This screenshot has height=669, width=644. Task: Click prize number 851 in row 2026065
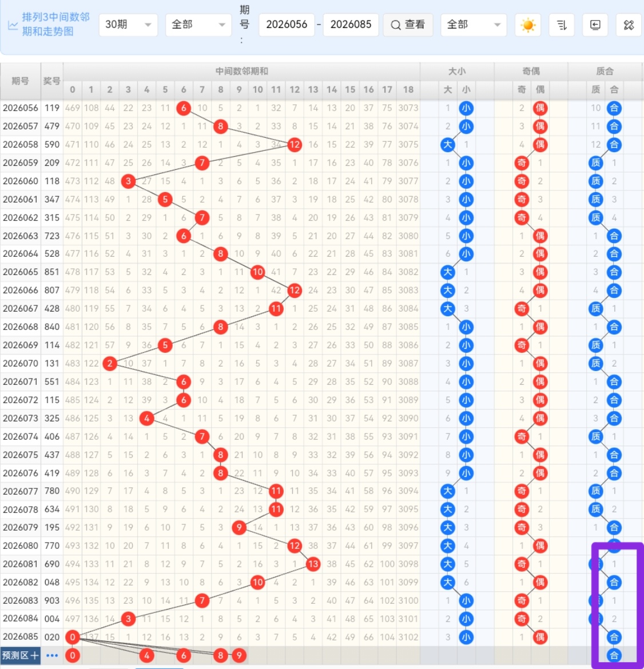(52, 272)
